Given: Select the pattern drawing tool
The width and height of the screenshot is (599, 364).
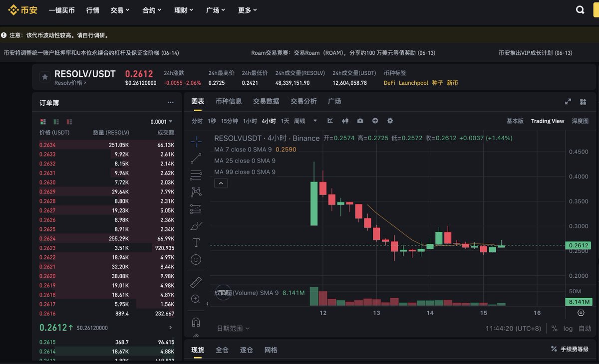Looking at the screenshot, I should pos(196,191).
